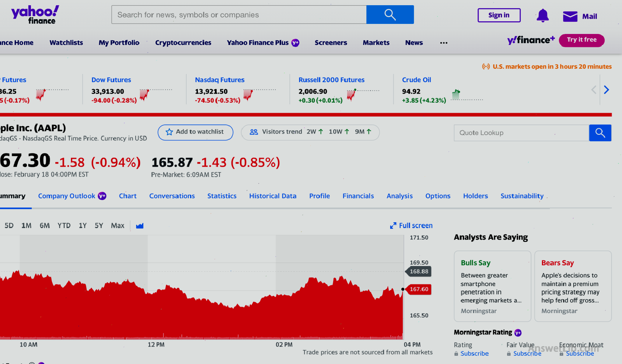Viewport: 622px width, 364px height.
Task: Click the lock icon beside Rating Subscribe
Action: pyautogui.click(x=456, y=354)
